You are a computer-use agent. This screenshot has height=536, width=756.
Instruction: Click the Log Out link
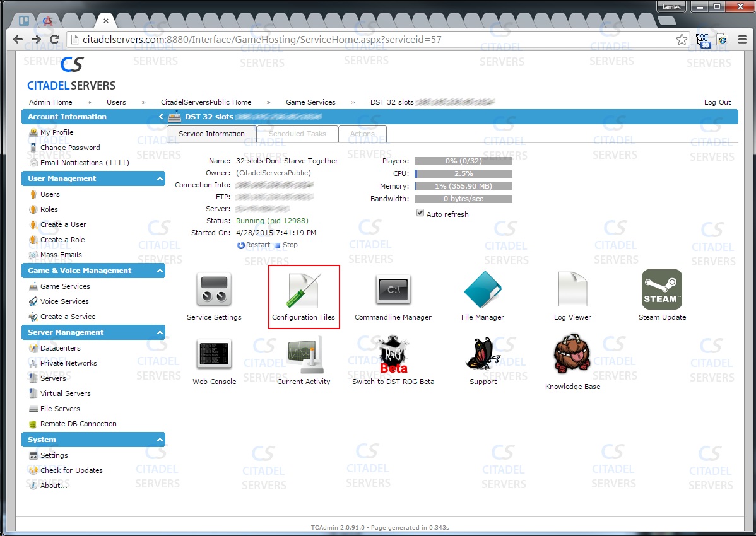click(x=717, y=102)
